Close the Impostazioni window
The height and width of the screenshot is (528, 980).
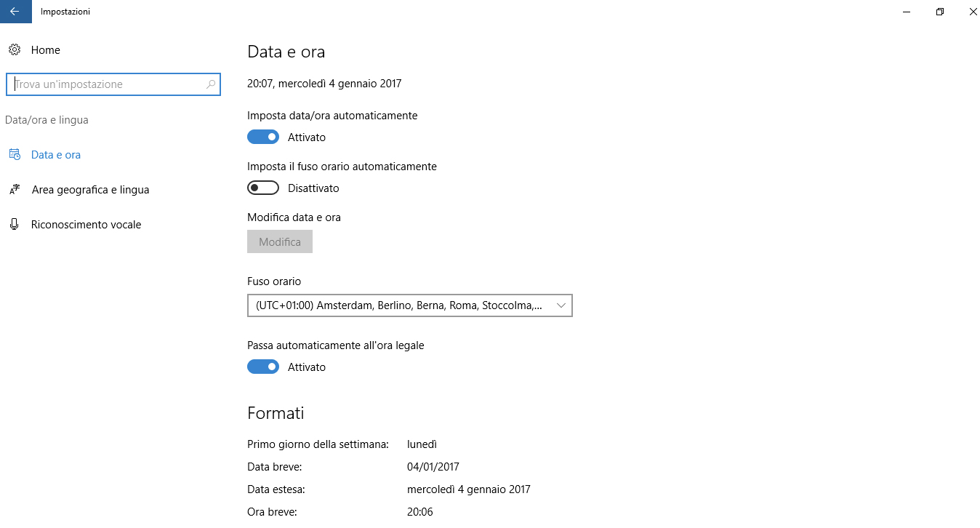pos(973,12)
